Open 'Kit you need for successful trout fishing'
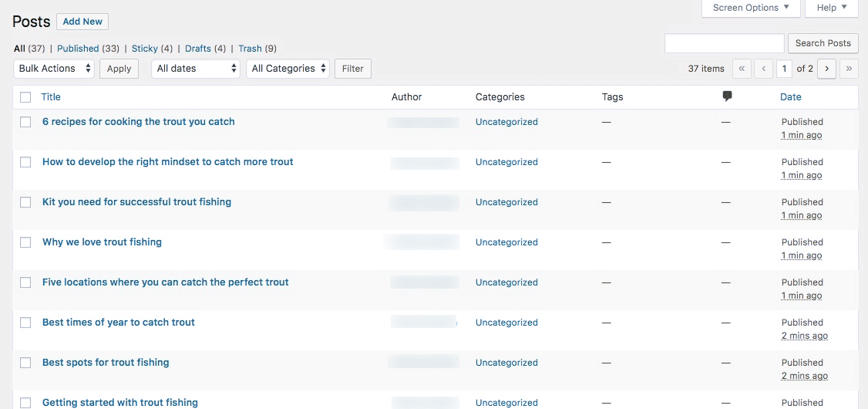 point(136,202)
